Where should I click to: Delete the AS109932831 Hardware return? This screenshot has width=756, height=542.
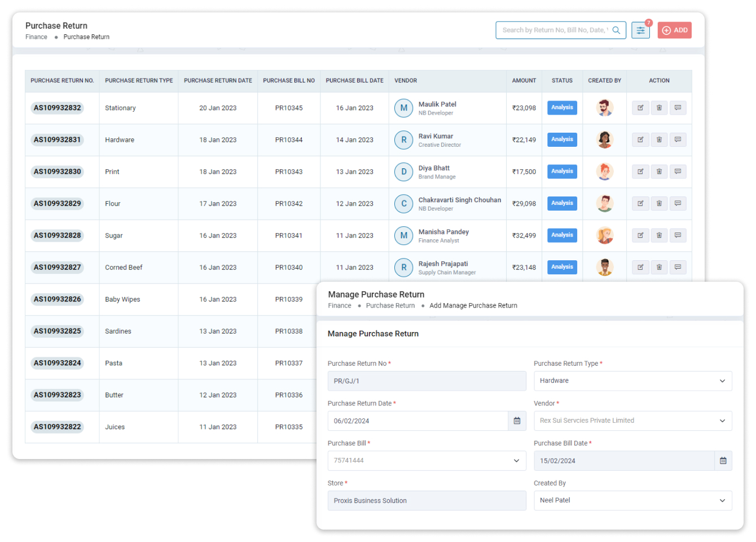659,139
